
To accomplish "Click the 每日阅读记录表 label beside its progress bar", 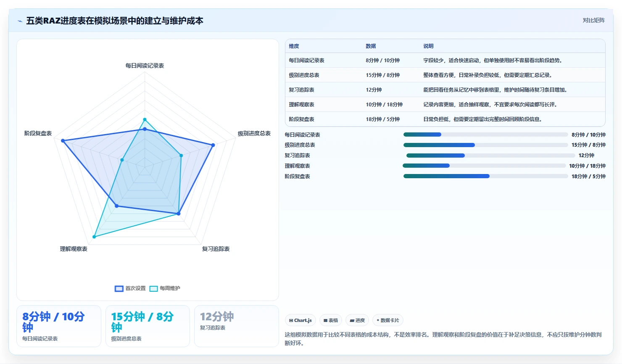I will pos(302,135).
